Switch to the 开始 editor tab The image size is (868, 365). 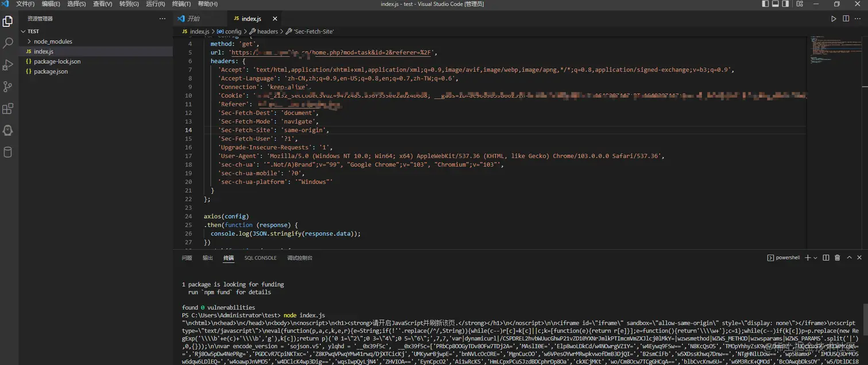click(193, 19)
